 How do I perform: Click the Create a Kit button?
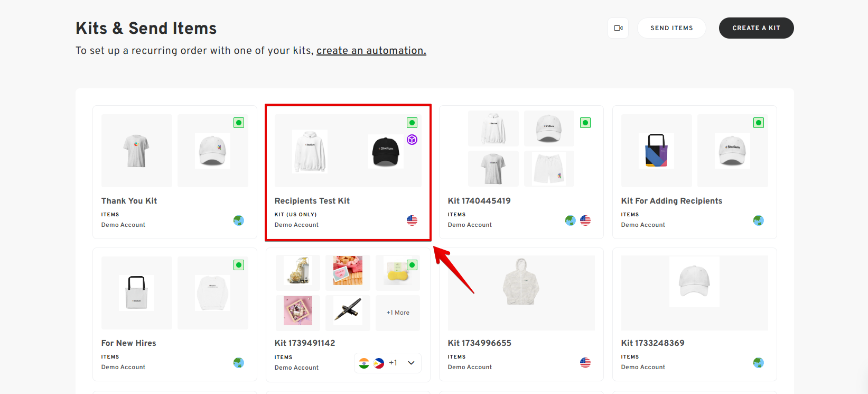tap(756, 28)
